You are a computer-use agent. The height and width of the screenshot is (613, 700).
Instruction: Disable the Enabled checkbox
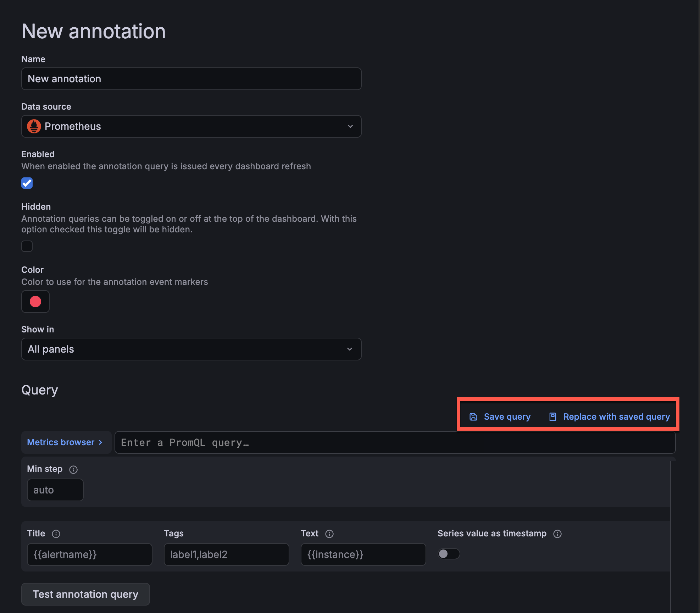point(27,183)
